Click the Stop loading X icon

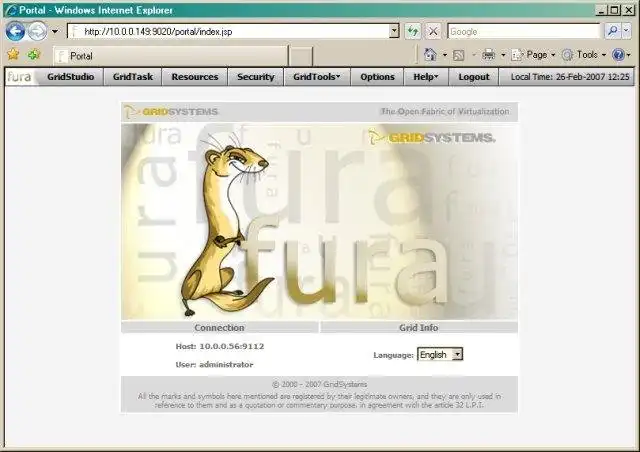click(x=433, y=31)
